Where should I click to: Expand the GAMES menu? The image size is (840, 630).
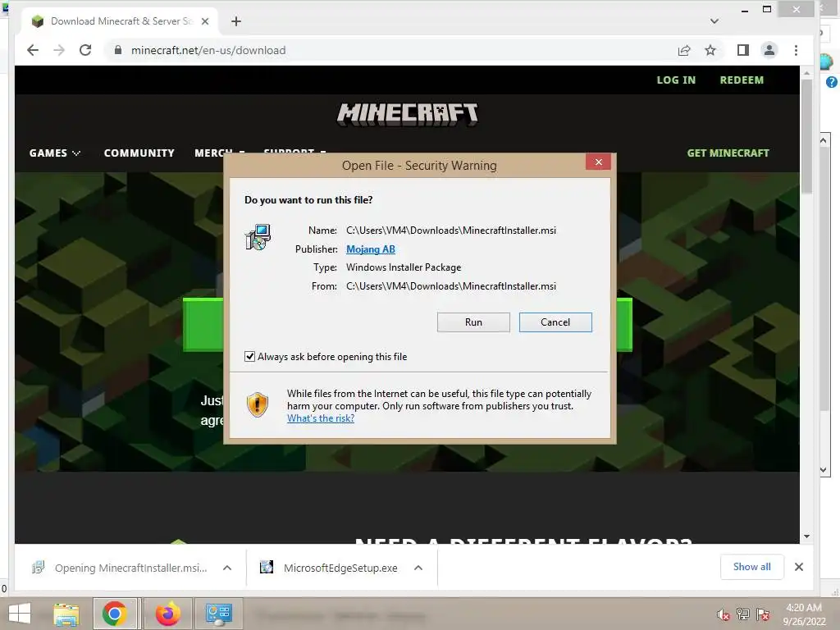click(55, 153)
